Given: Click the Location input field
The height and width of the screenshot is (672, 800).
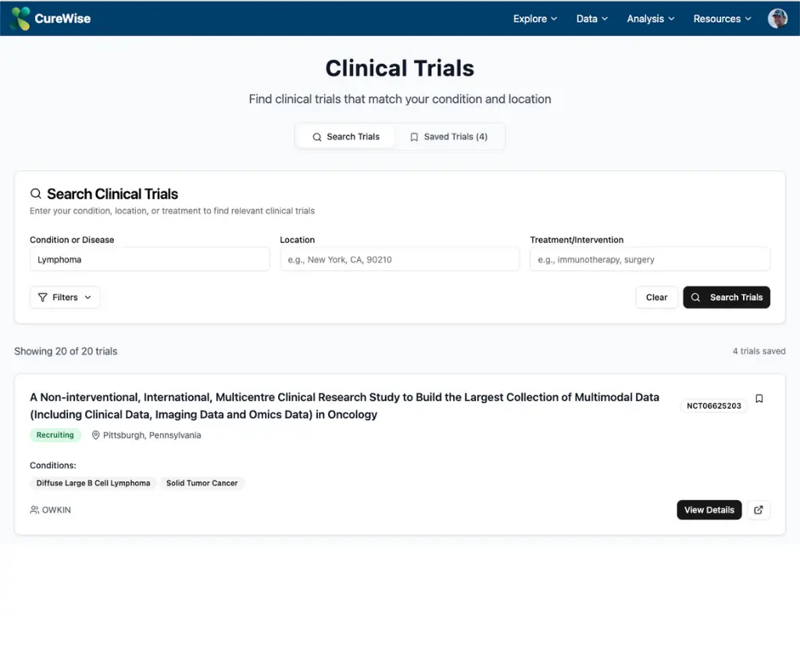Looking at the screenshot, I should tap(400, 259).
